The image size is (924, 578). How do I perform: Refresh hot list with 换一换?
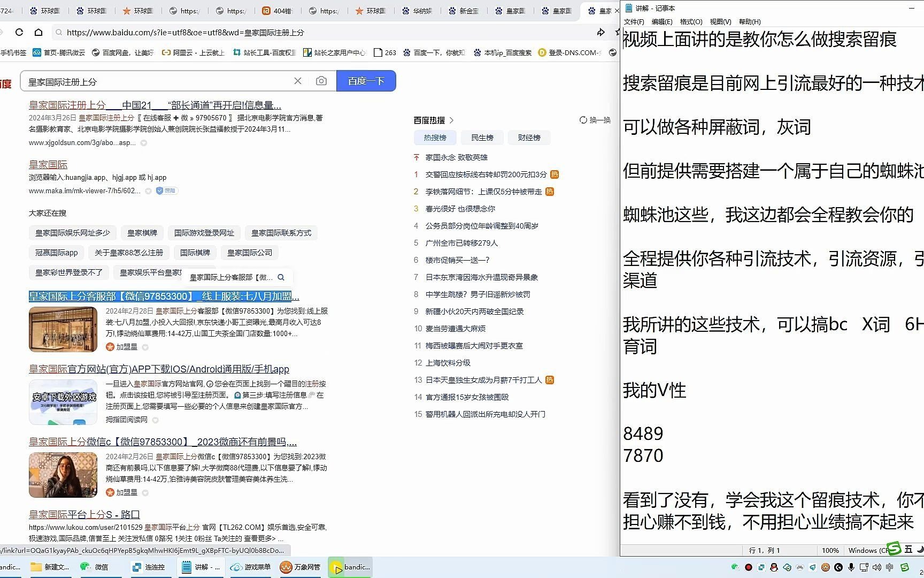[595, 120]
